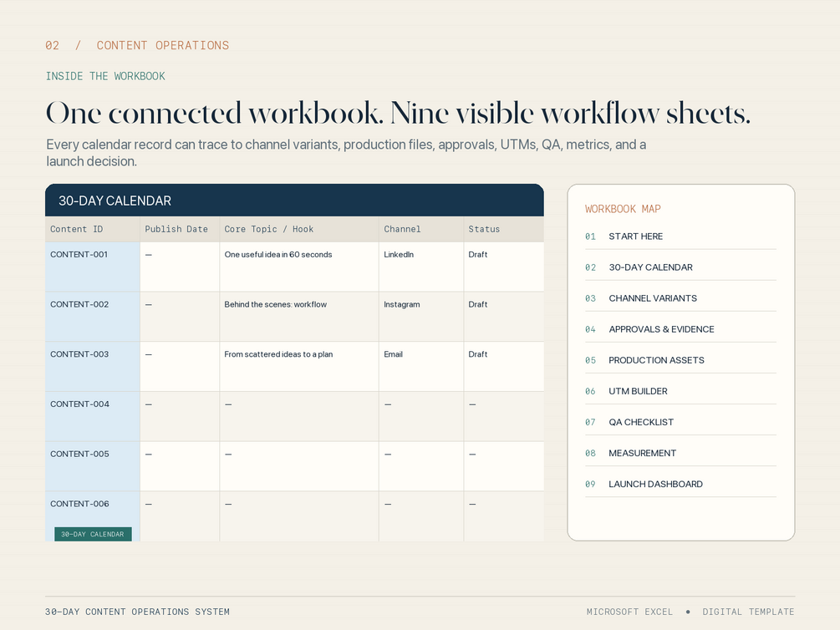Click the subtitle about calendar records tracing

click(x=346, y=153)
